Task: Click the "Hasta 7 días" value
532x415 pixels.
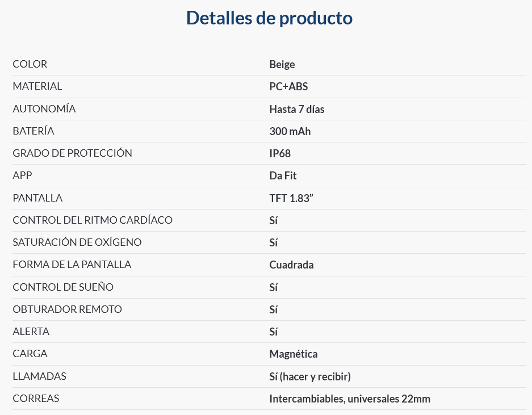Action: 297,109
